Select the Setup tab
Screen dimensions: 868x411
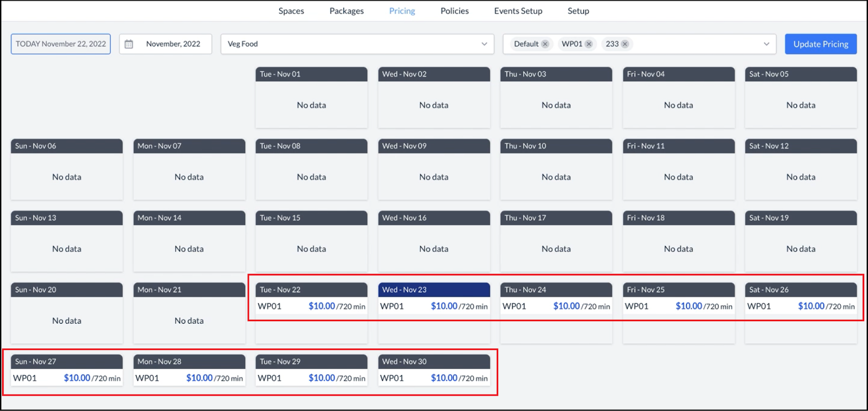click(x=578, y=11)
